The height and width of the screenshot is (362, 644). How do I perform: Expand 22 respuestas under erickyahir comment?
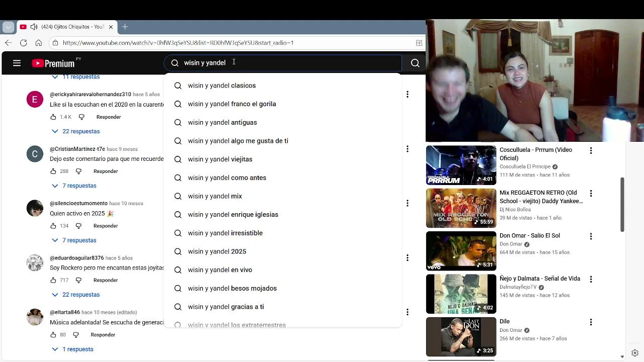(x=75, y=131)
